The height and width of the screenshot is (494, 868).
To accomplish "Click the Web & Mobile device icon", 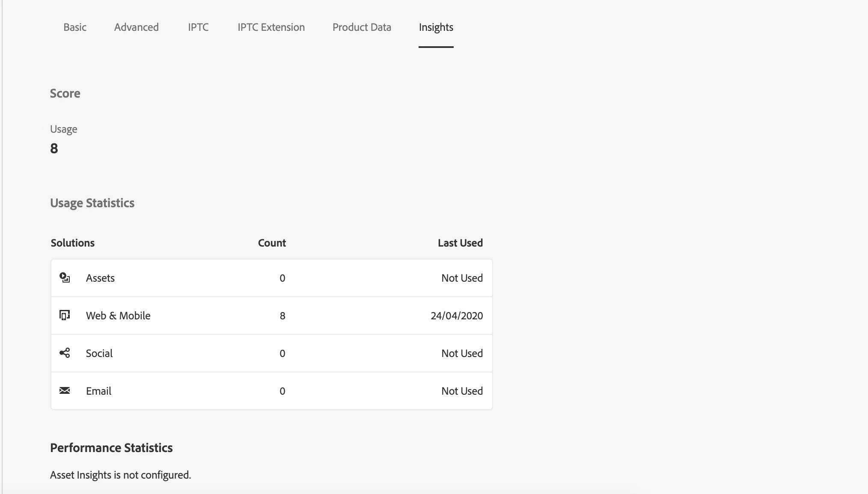I will click(65, 315).
